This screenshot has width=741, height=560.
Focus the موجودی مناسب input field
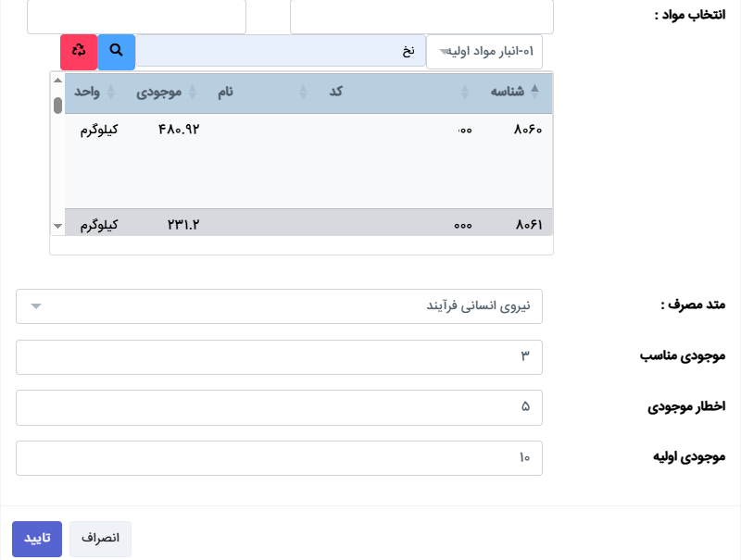tap(279, 356)
